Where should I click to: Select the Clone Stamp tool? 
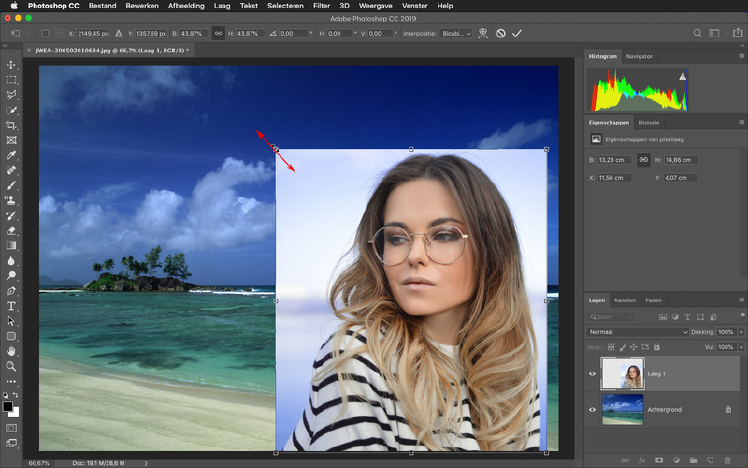[x=11, y=200]
